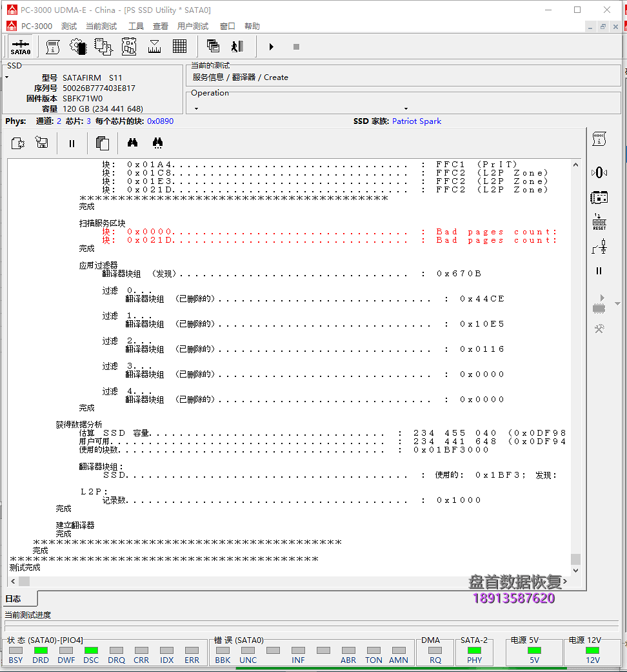The width and height of the screenshot is (627, 672).
Task: Click the pause icon in right sidebar
Action: pos(599,271)
